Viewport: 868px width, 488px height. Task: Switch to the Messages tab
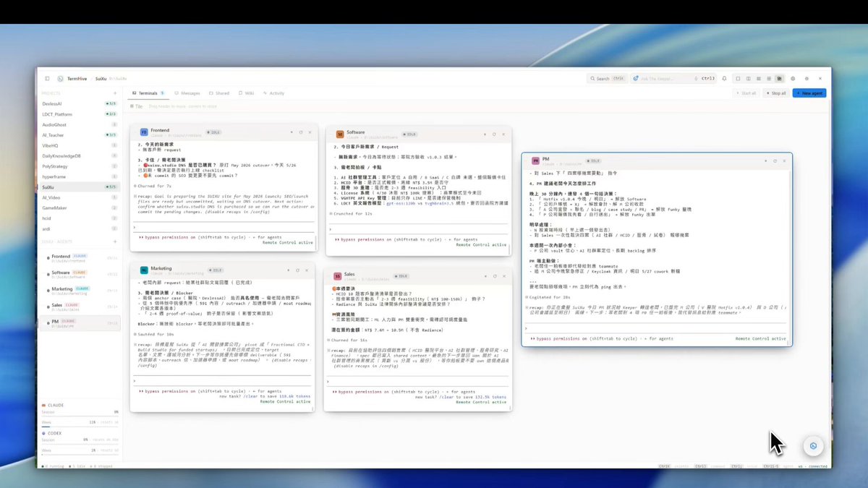187,93
